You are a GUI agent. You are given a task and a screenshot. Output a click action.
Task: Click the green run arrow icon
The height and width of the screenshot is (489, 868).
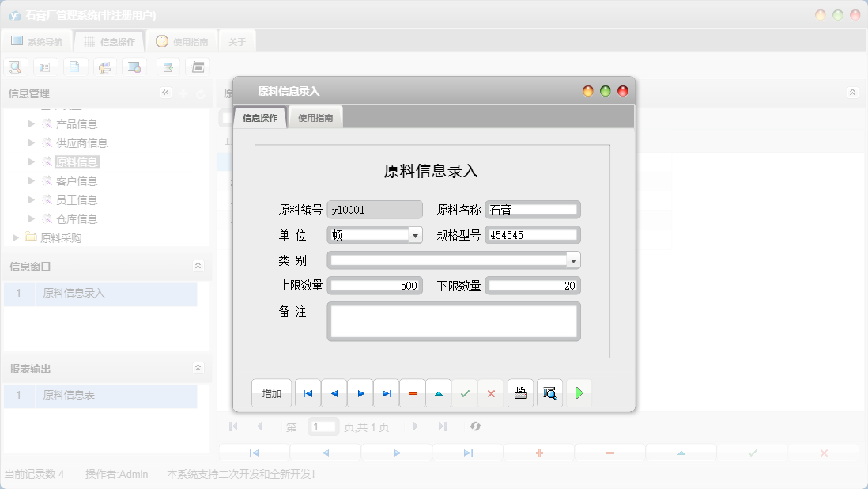[579, 393]
